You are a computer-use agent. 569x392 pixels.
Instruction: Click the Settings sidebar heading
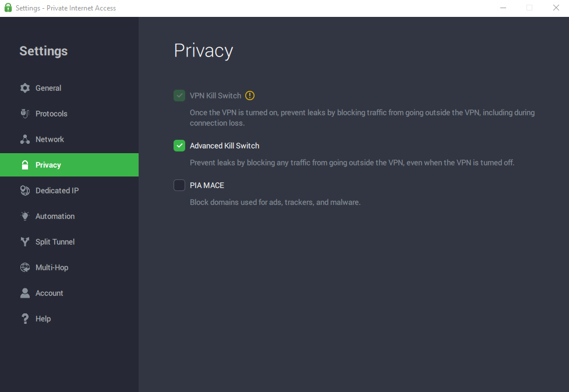pyautogui.click(x=44, y=51)
